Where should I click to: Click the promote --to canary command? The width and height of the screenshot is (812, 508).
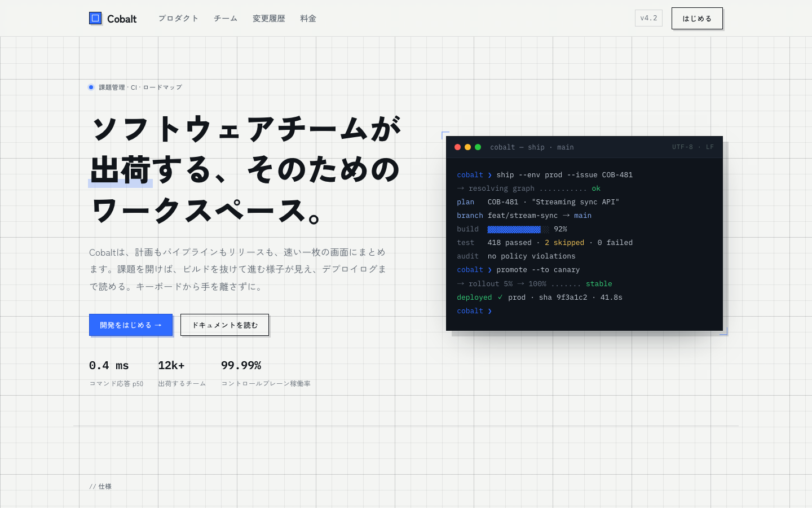(x=518, y=270)
